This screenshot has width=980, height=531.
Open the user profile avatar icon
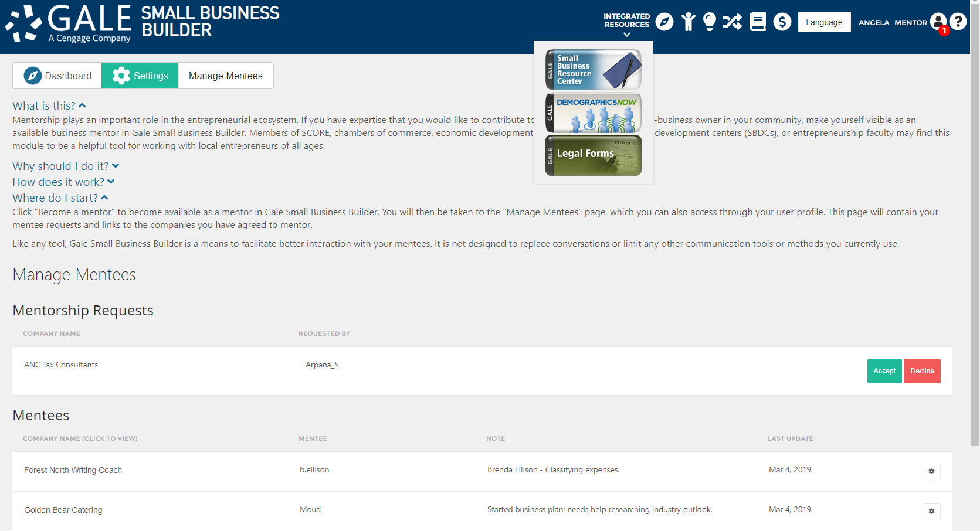[x=938, y=22]
